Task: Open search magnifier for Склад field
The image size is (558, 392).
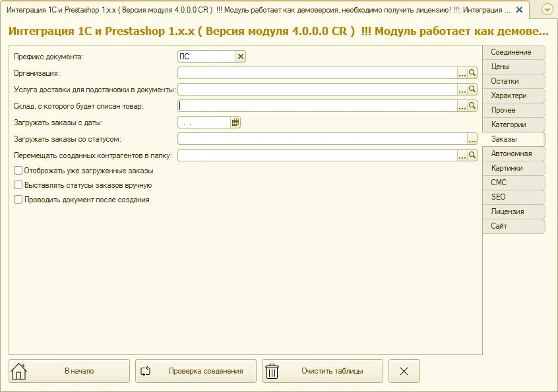Action: (472, 105)
